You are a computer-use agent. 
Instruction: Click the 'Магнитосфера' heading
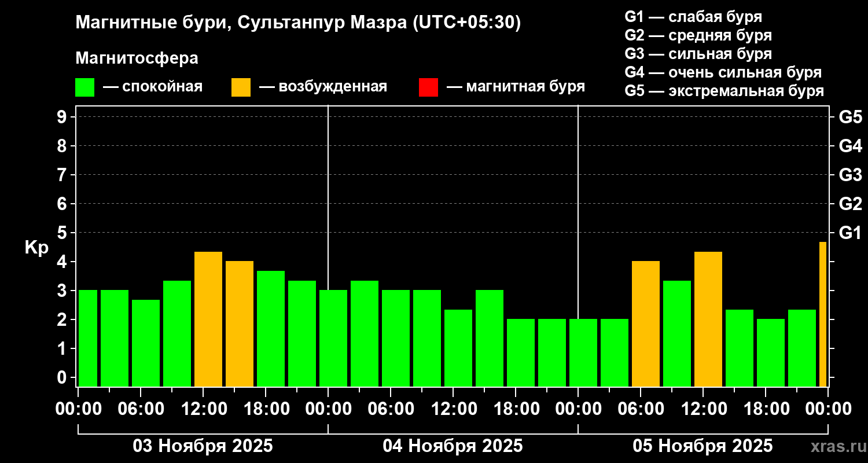pyautogui.click(x=137, y=58)
